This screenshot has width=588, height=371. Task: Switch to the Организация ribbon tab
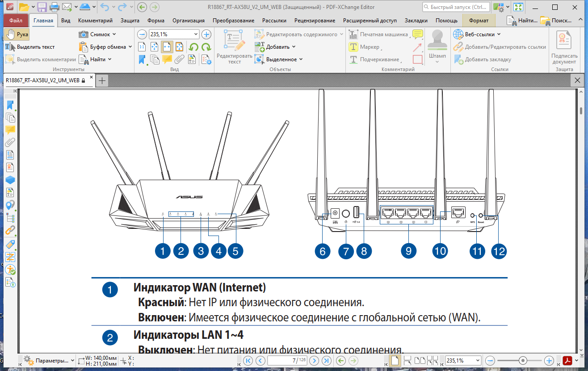pyautogui.click(x=189, y=21)
